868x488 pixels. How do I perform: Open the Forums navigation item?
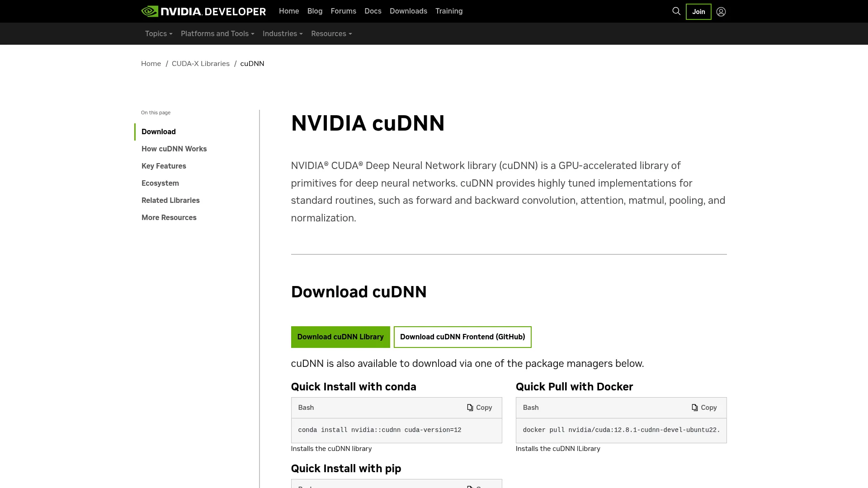[x=344, y=11]
